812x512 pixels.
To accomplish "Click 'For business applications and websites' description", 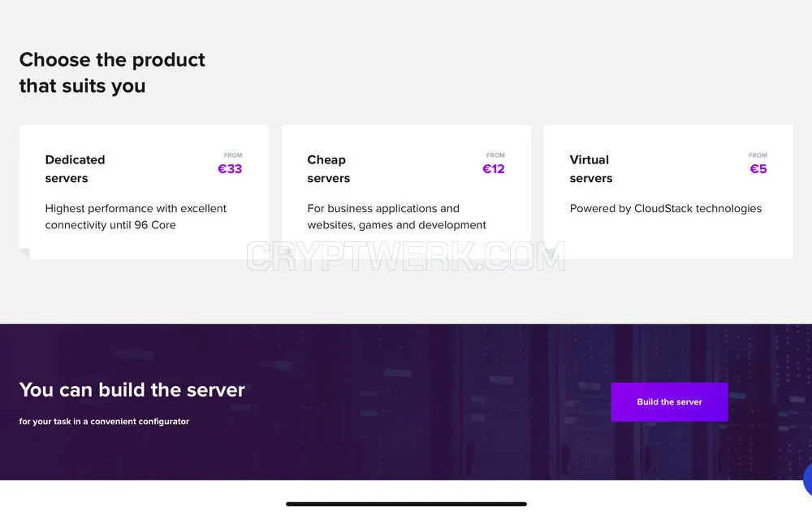I will (x=396, y=217).
